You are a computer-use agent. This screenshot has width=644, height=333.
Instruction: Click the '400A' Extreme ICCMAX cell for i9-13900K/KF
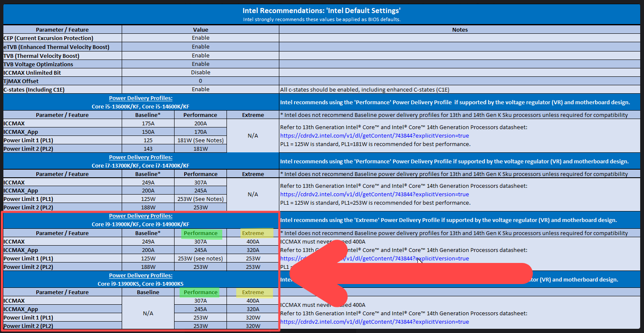253,241
